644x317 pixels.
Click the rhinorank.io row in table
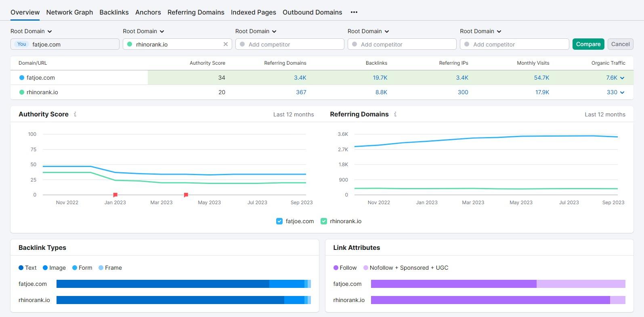pyautogui.click(x=322, y=92)
